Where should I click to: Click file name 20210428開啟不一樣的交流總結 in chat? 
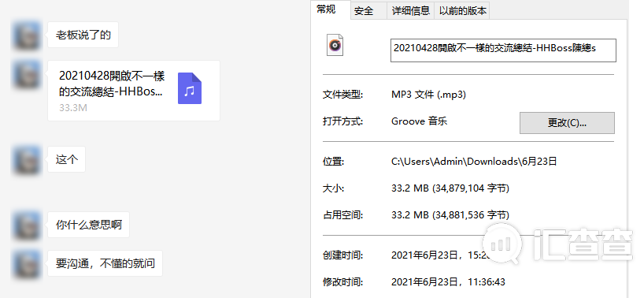112,84
